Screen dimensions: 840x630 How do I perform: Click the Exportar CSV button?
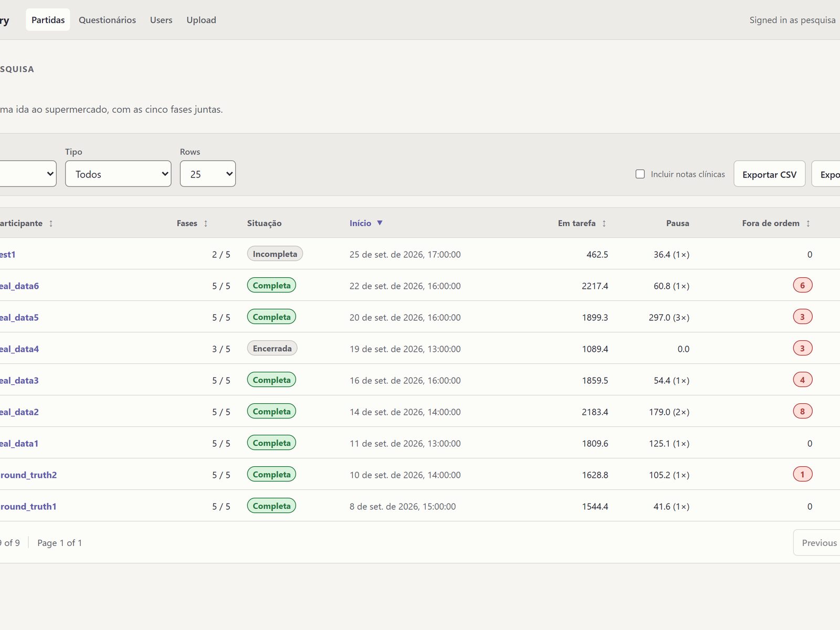[x=769, y=174]
